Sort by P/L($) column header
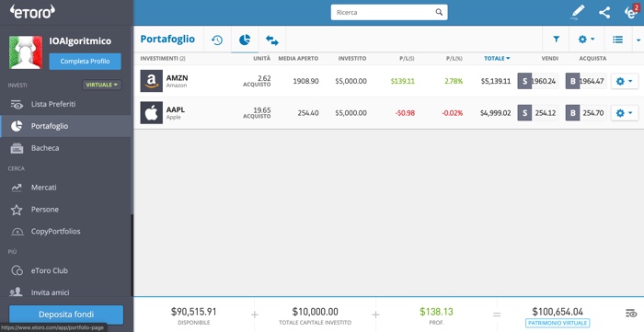The width and height of the screenshot is (644, 332). point(407,59)
